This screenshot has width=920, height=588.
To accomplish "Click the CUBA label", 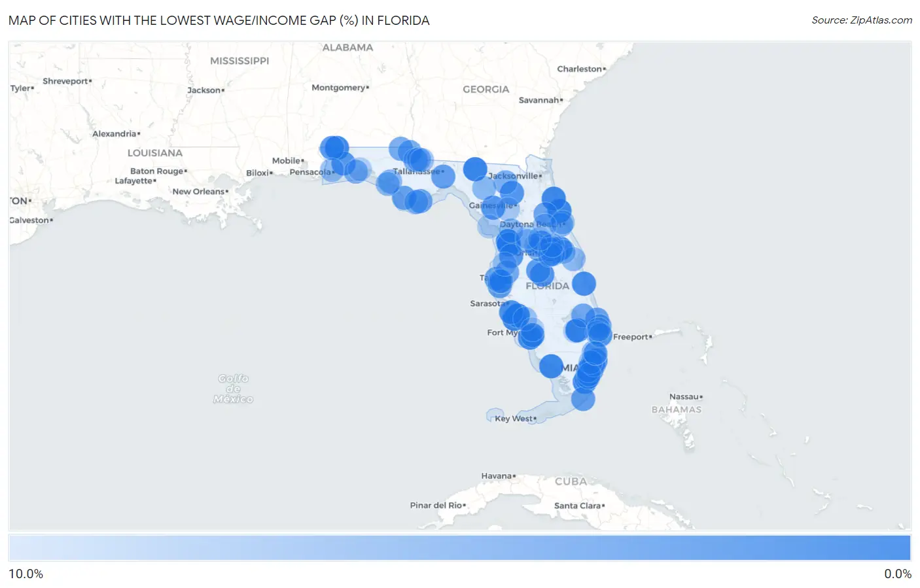I will [x=571, y=481].
